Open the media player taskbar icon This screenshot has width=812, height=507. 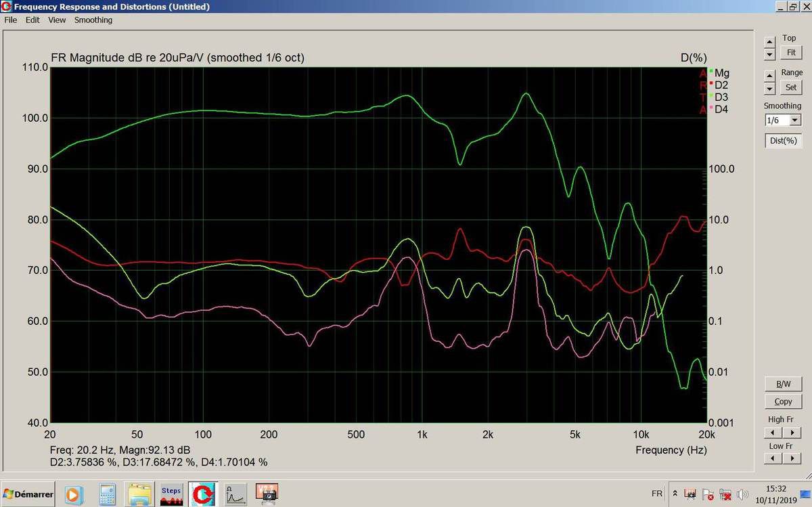pos(73,494)
